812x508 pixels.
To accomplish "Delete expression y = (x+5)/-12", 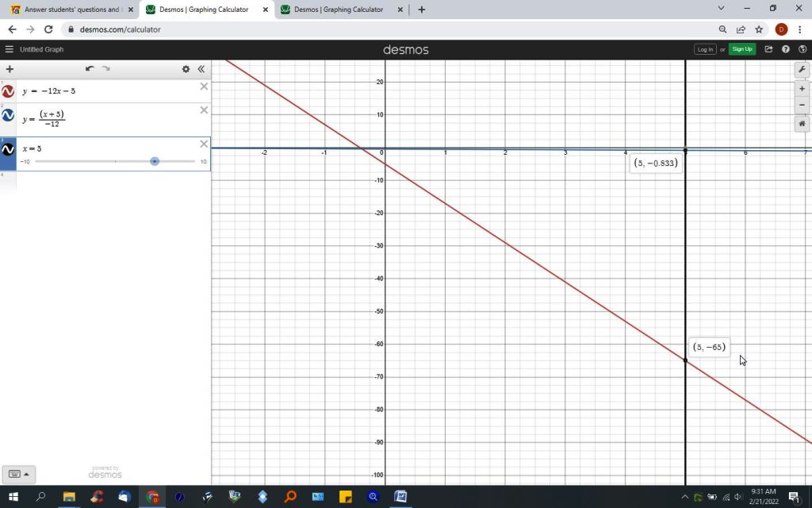I will click(204, 110).
